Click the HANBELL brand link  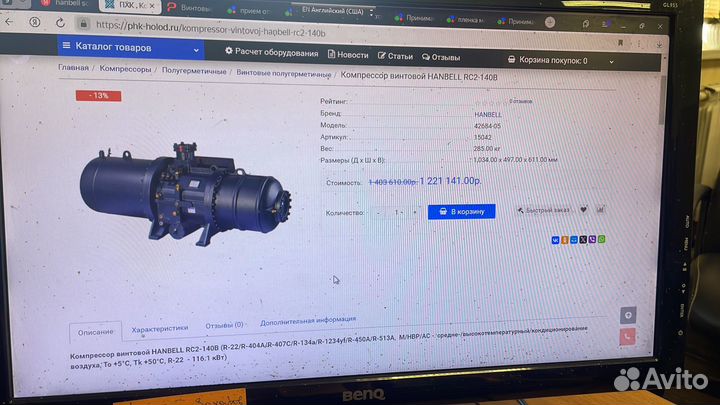point(488,114)
